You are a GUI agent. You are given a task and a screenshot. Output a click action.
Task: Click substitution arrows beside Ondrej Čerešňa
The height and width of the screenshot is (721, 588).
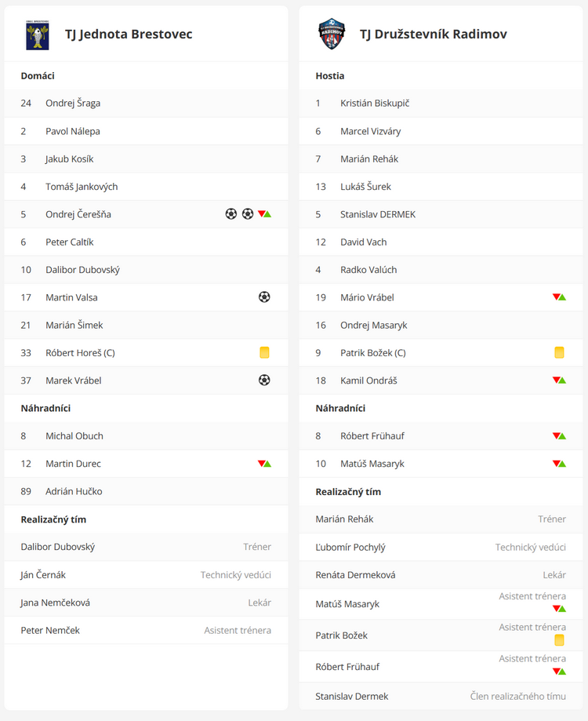coord(265,214)
